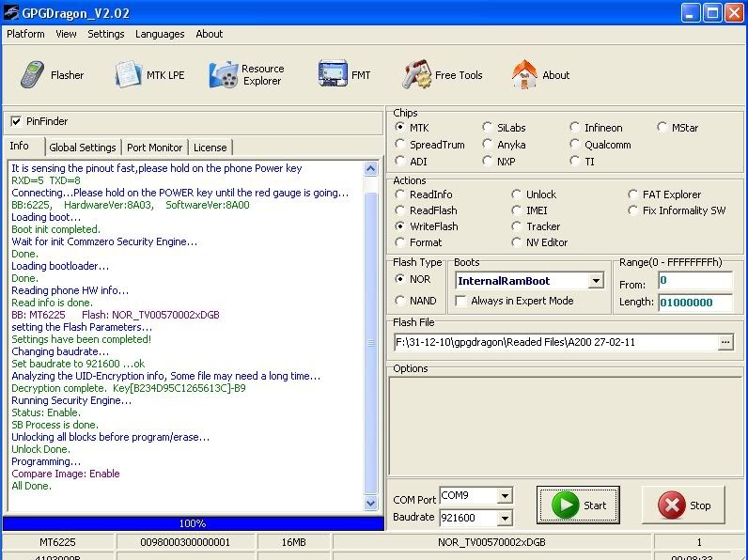Click the green Start play icon
This screenshot has width=748, height=560.
[x=566, y=506]
